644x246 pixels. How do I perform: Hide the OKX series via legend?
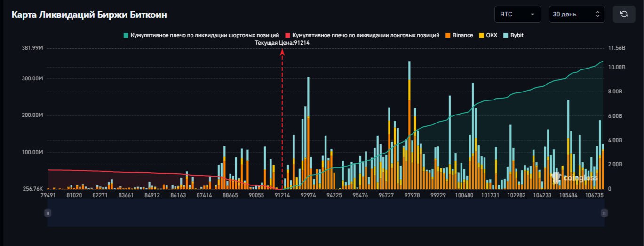(x=488, y=35)
